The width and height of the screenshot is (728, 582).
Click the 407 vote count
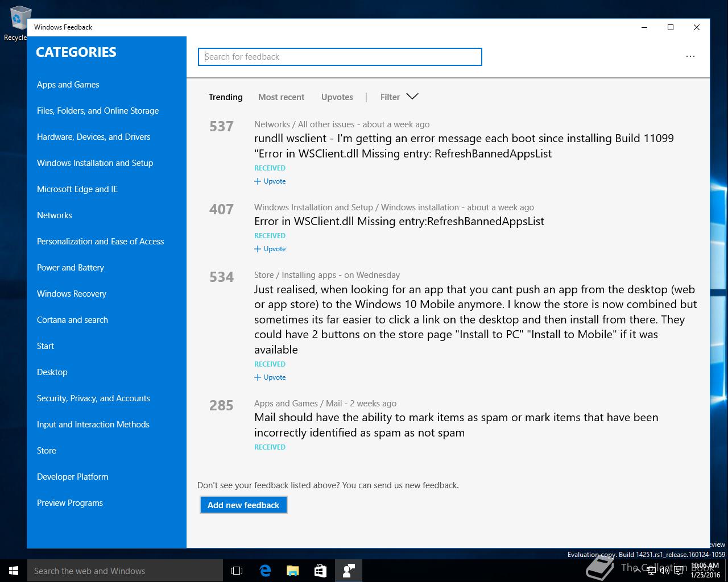[x=221, y=209]
